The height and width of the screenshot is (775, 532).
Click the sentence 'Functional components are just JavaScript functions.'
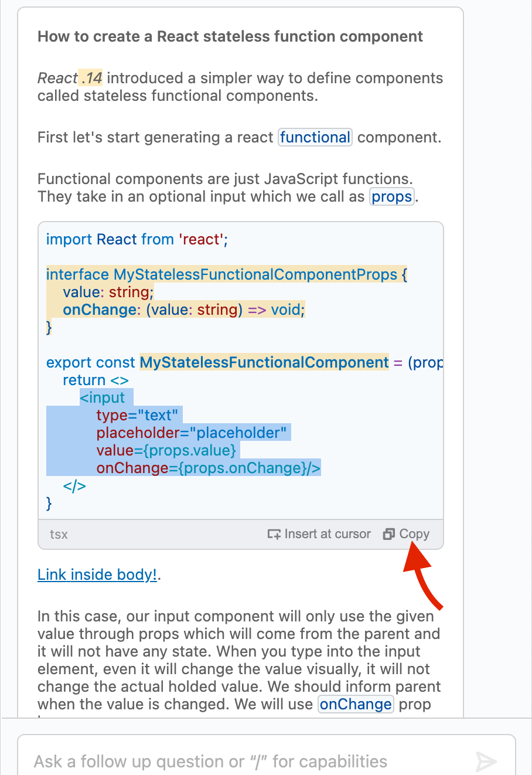tap(225, 178)
